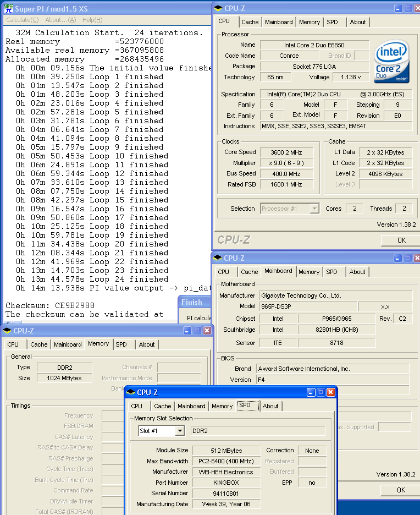
Task: Click the Memory CPU-Z window app icon
Action: click(7, 331)
